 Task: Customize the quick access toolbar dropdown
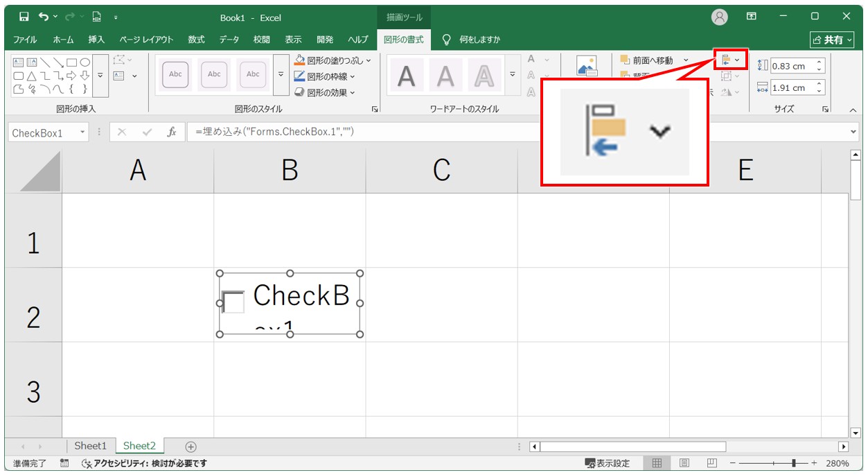[116, 17]
